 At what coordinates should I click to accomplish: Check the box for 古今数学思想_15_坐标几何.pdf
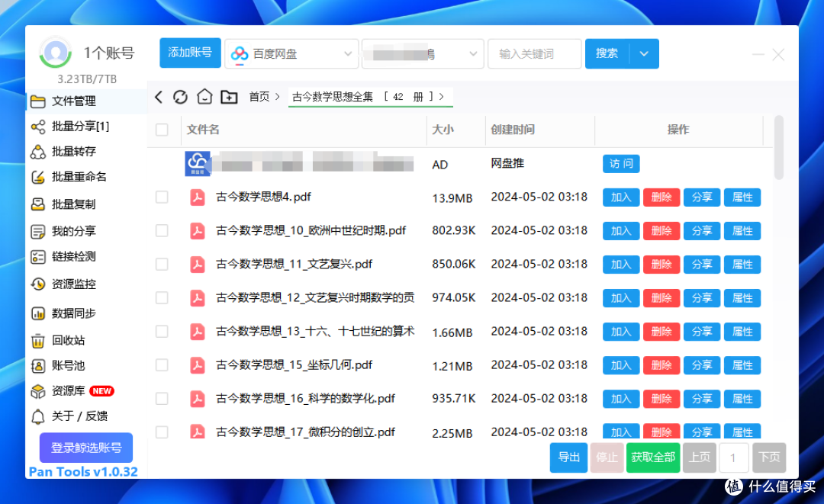click(162, 365)
